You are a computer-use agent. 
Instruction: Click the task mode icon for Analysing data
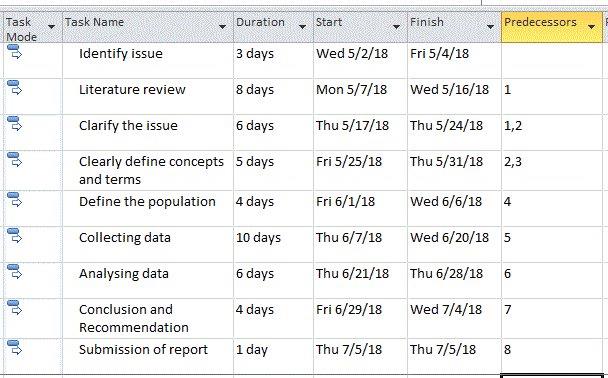[x=15, y=272]
